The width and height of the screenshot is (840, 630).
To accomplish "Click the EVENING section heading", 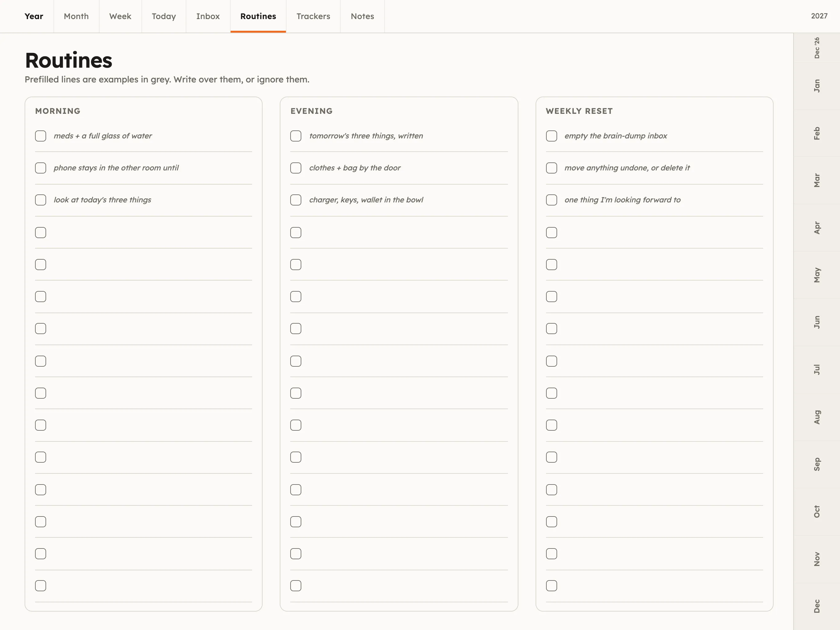I will coord(312,111).
